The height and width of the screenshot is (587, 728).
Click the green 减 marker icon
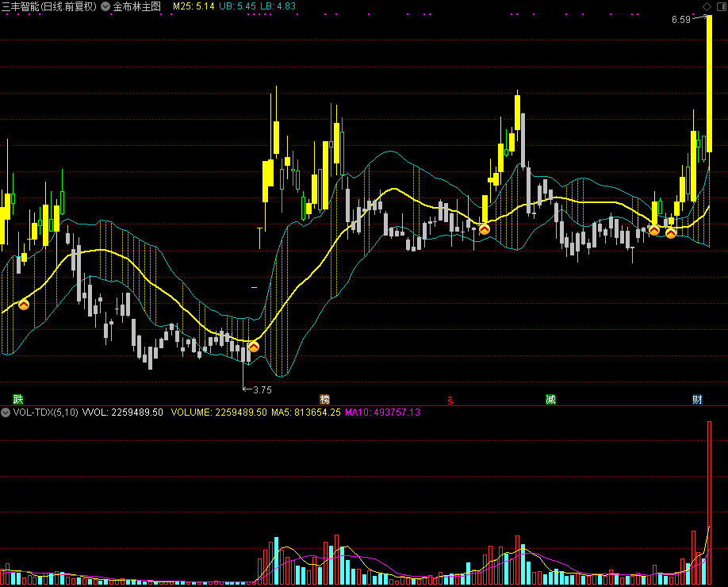550,399
